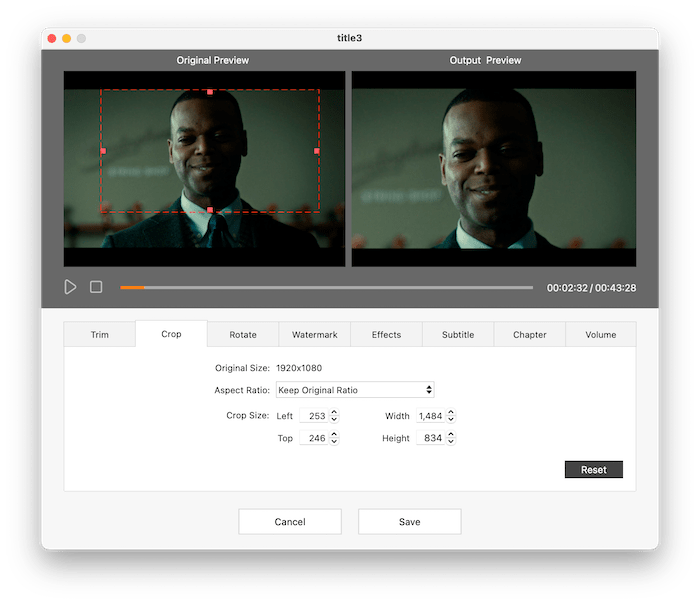Open the Watermark tab
The width and height of the screenshot is (700, 604).
(x=314, y=335)
